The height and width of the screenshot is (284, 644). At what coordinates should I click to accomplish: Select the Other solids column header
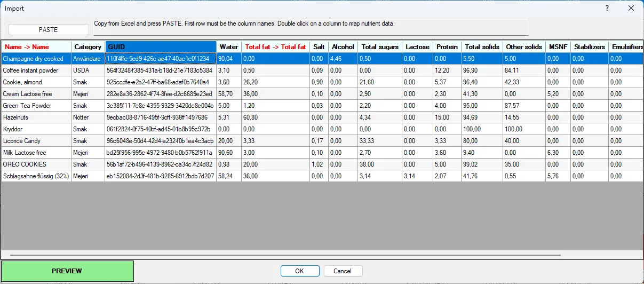click(x=524, y=47)
